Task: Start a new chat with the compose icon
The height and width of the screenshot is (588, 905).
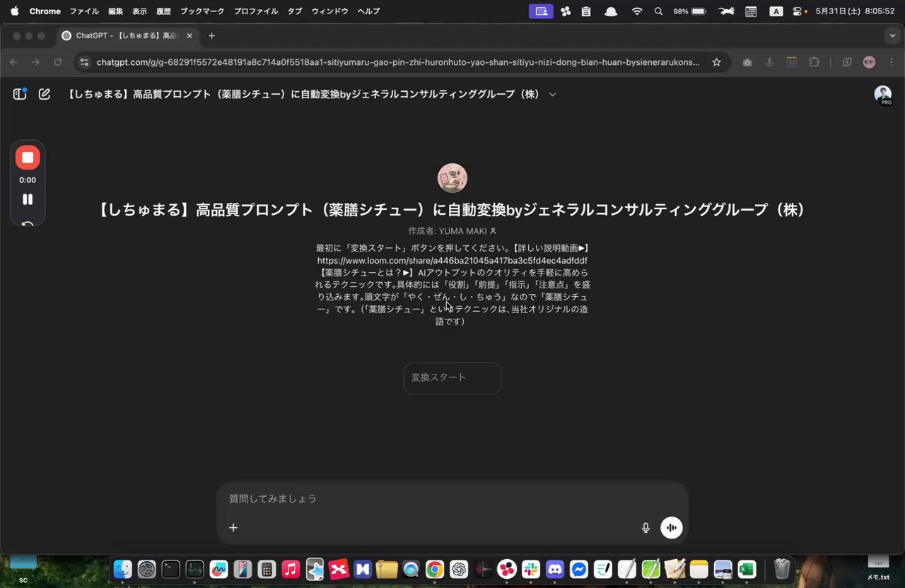Action: pos(45,94)
